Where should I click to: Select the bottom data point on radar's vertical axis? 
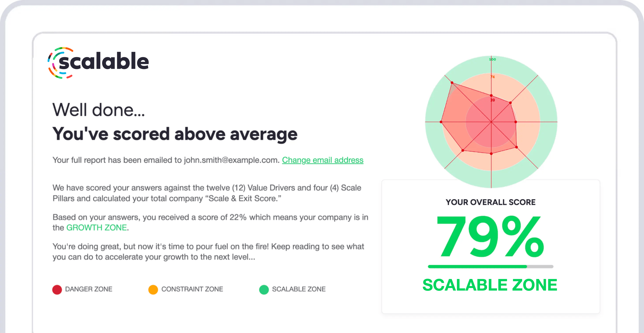point(491,154)
